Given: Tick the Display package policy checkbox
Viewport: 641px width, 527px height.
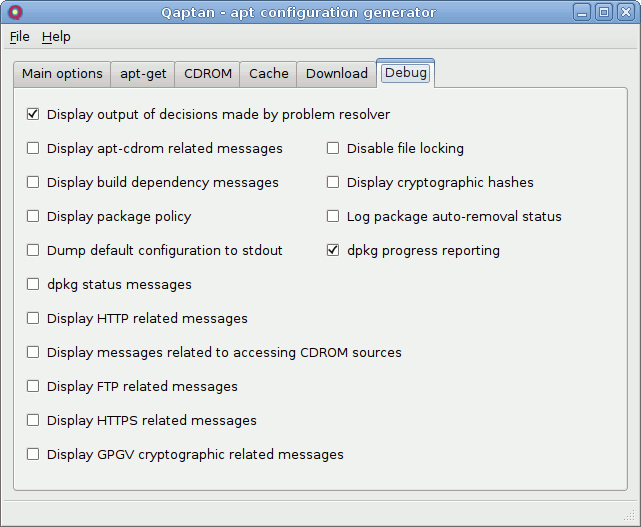Looking at the screenshot, I should [33, 216].
